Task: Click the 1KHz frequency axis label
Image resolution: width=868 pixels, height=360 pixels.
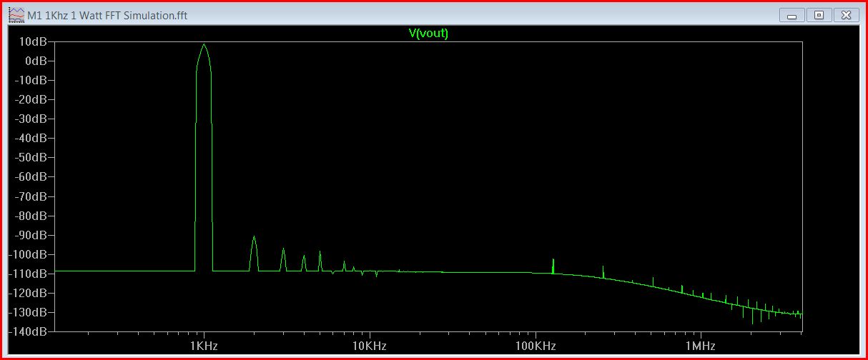Action: click(x=204, y=346)
